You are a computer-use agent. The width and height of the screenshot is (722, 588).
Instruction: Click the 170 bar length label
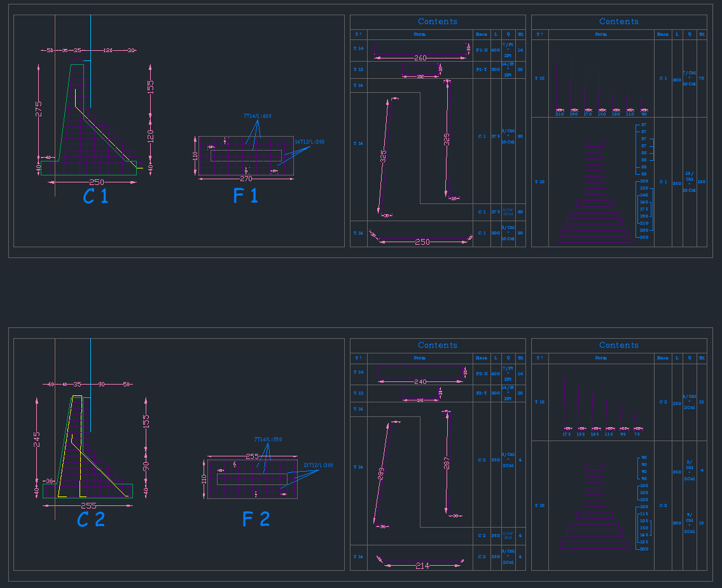[x=588, y=114]
